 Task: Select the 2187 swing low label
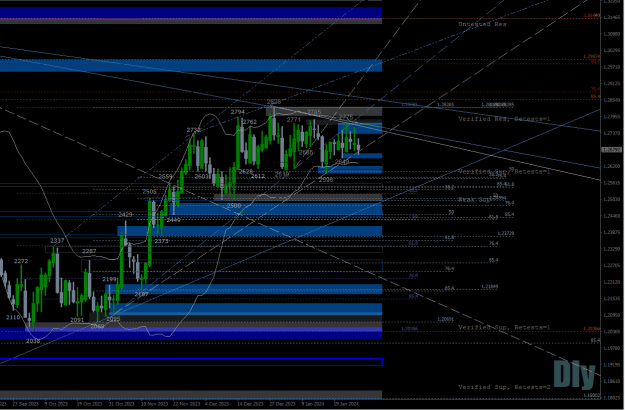(141, 294)
